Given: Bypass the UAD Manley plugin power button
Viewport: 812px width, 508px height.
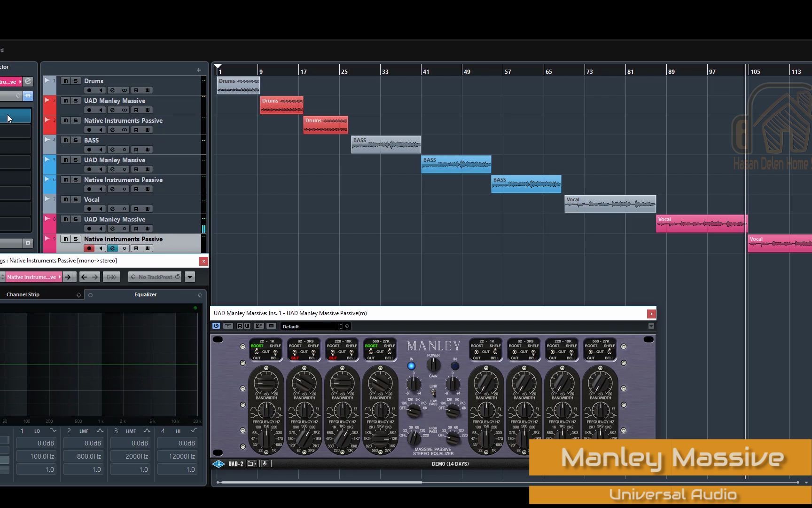Looking at the screenshot, I should pyautogui.click(x=216, y=326).
